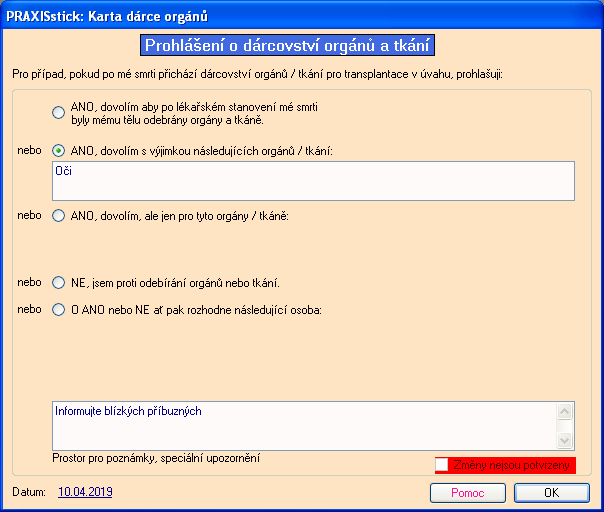Confirm the dialog with OK
The width and height of the screenshot is (604, 512).
point(551,493)
